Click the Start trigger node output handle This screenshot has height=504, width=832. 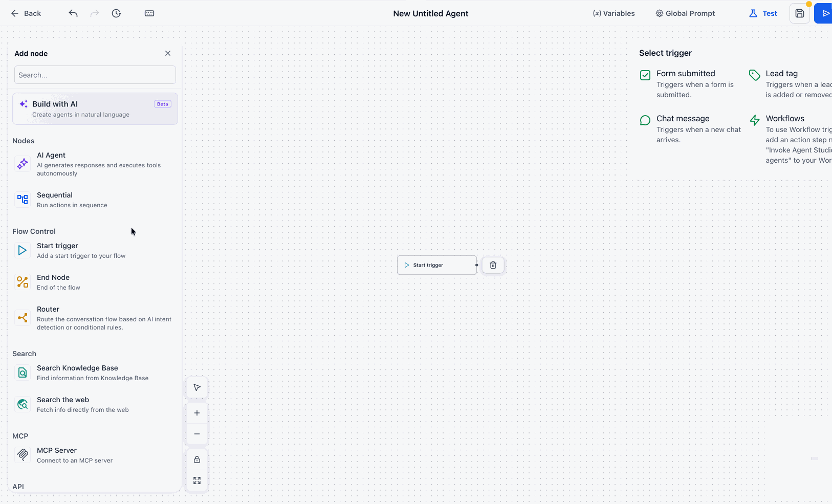pos(477,265)
